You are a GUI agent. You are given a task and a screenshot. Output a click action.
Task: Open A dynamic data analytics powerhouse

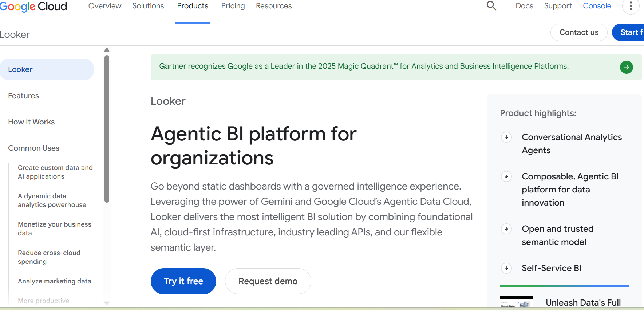pyautogui.click(x=52, y=200)
